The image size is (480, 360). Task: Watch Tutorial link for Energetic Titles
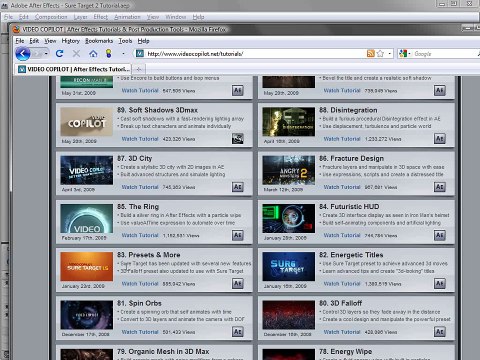tap(342, 284)
